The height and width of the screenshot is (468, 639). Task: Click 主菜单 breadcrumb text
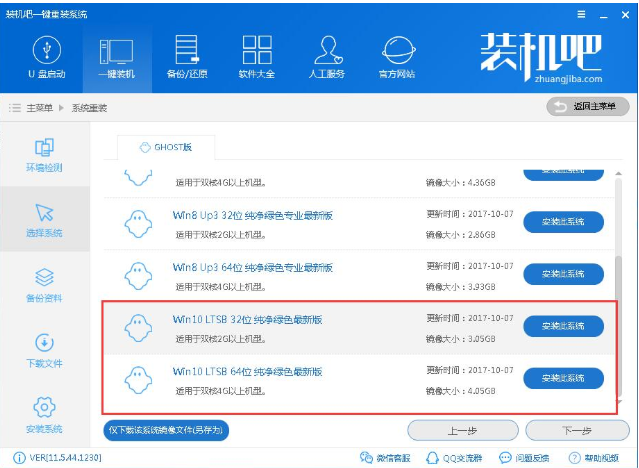point(40,108)
